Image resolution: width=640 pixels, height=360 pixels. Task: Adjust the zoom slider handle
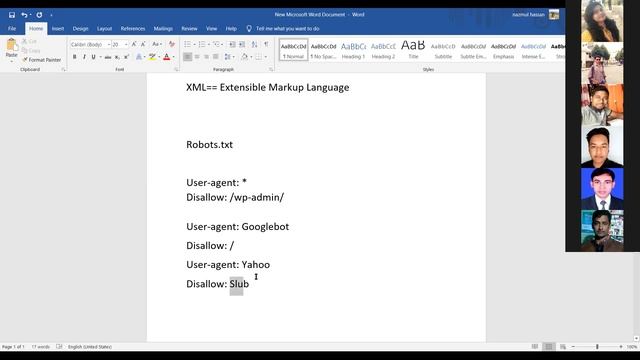[597, 347]
